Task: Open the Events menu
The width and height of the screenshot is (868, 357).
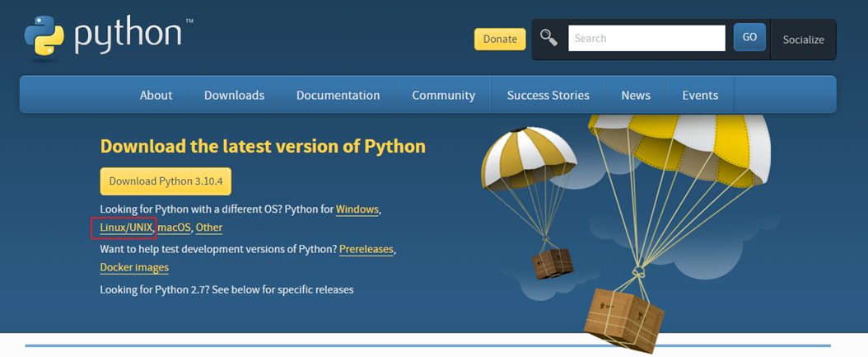Action: (x=700, y=96)
